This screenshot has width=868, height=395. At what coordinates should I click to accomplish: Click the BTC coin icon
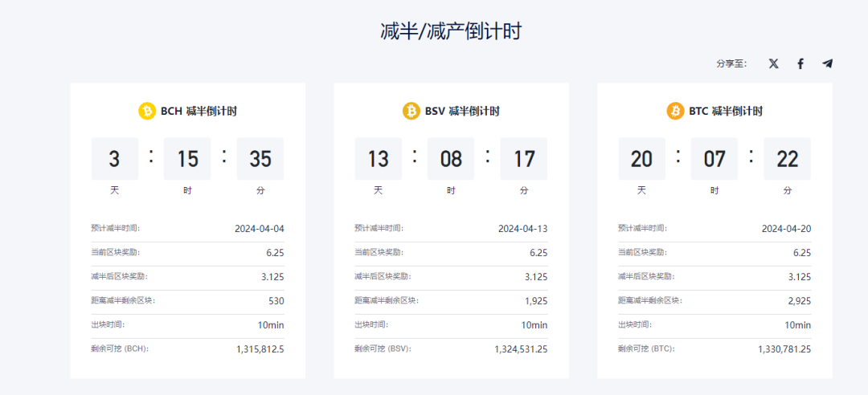(675, 112)
